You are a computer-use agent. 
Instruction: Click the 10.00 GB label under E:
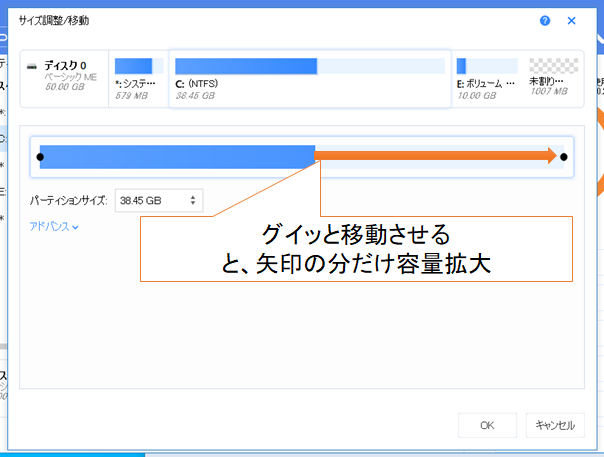(476, 96)
